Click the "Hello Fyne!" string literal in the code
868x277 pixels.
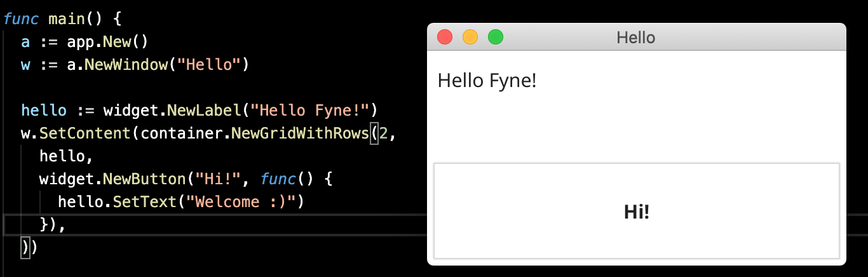tap(310, 110)
